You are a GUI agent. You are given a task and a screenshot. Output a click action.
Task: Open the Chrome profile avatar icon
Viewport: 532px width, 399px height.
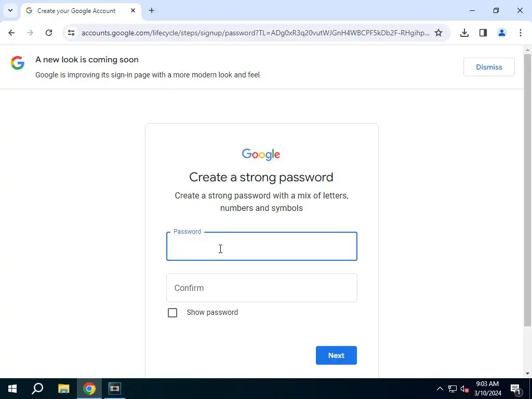pyautogui.click(x=502, y=33)
